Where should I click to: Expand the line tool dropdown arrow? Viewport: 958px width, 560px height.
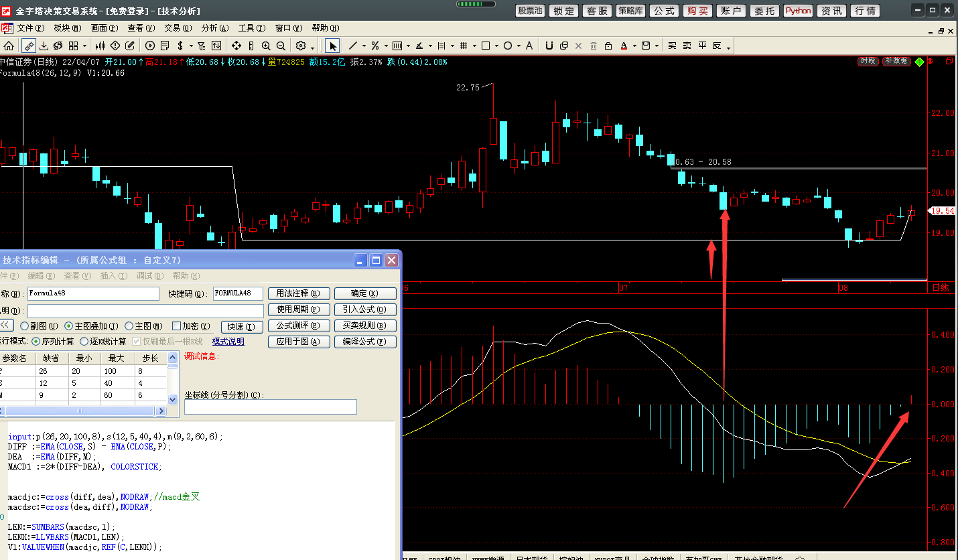tap(364, 46)
